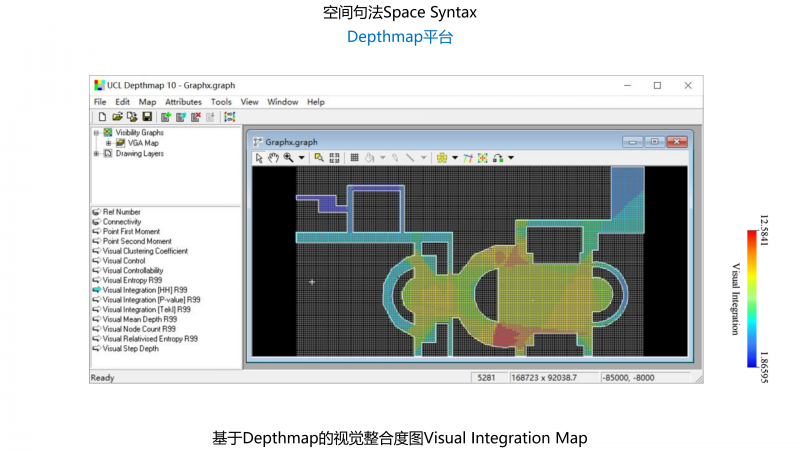Select the Hand pan tool
Screen dimensions: 800x450
point(273,158)
